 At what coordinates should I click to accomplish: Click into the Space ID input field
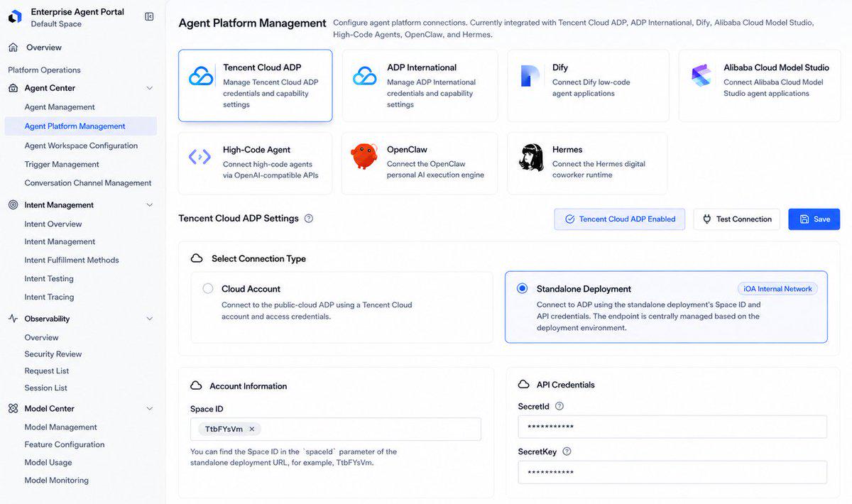tap(336, 429)
